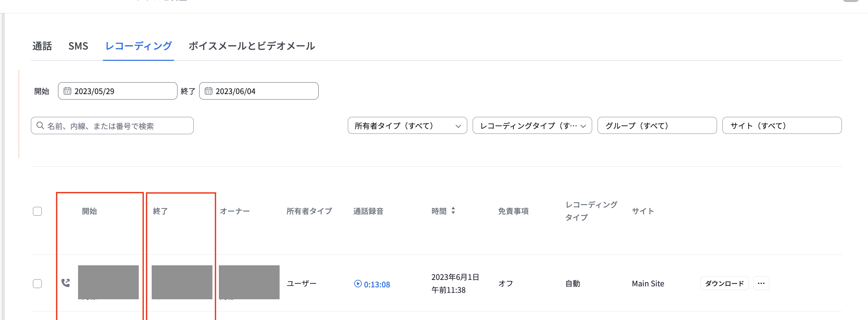Click the 免責事項 column header
The width and height of the screenshot is (868, 320).
[513, 211]
